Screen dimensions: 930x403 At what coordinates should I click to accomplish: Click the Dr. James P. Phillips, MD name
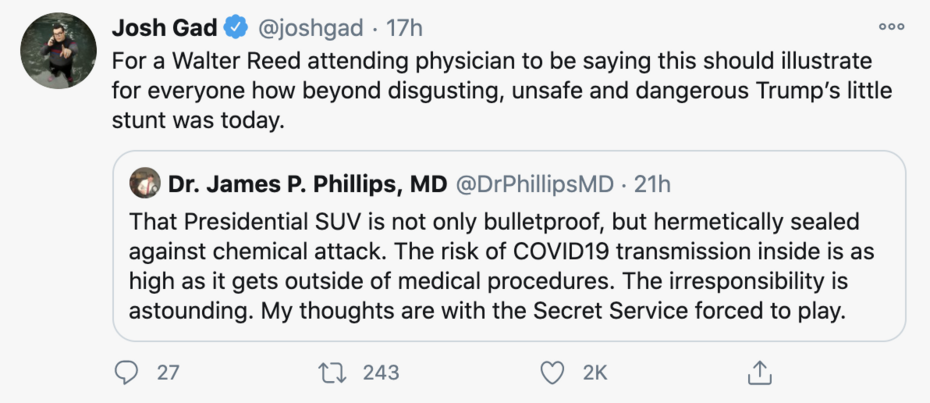click(307, 184)
